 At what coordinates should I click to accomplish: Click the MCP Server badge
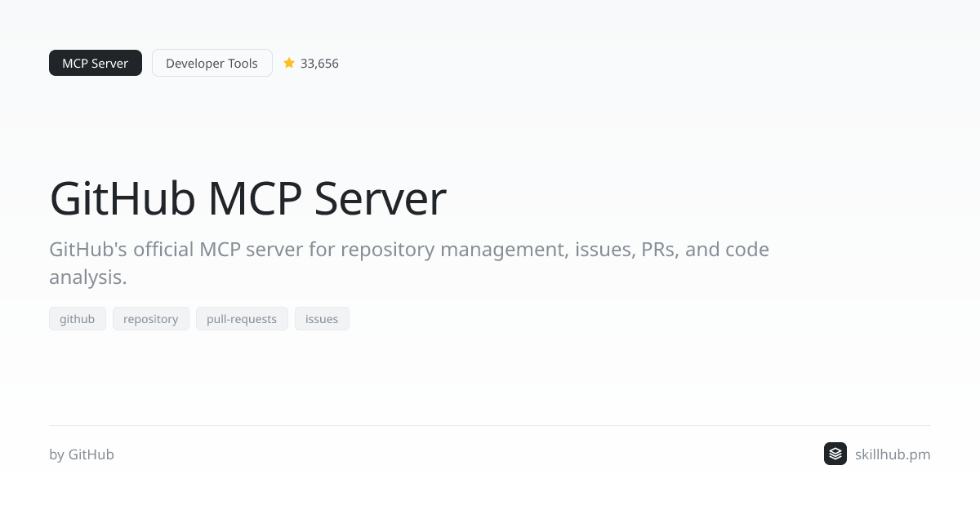point(96,63)
